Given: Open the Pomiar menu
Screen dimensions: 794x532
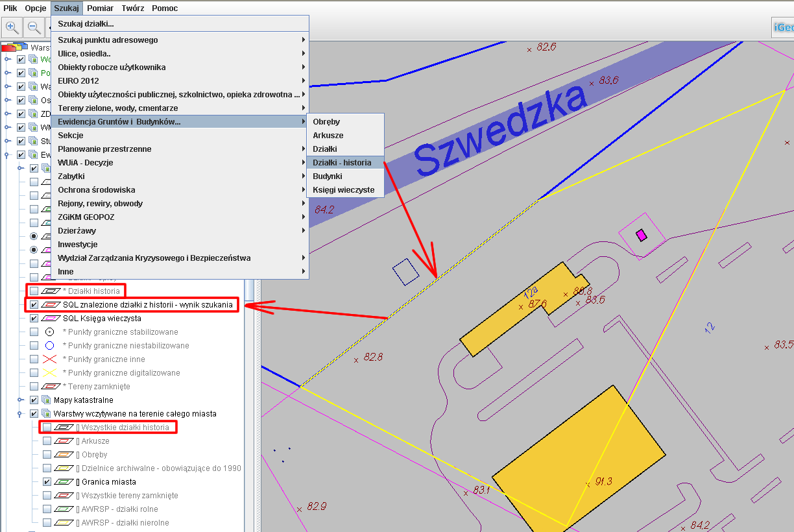Looking at the screenshot, I should [100, 8].
